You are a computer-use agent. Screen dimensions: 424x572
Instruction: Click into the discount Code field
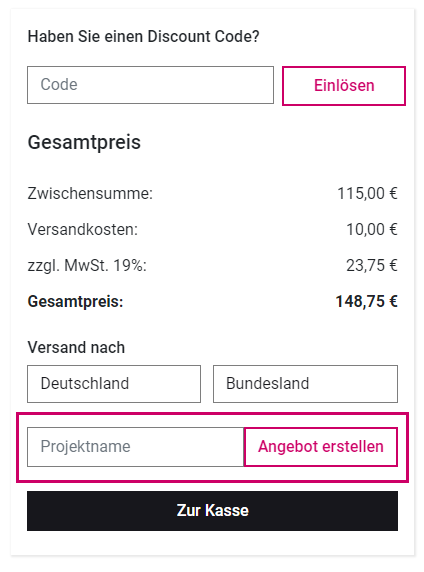tap(150, 85)
